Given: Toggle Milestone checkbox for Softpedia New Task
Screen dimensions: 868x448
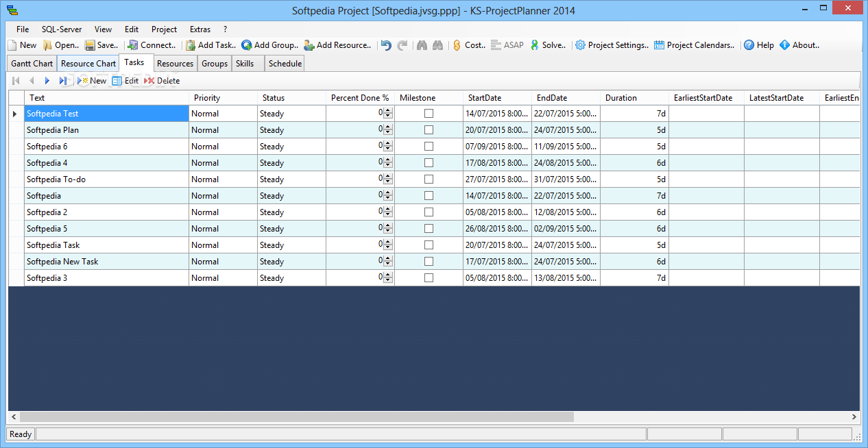Looking at the screenshot, I should [x=429, y=262].
